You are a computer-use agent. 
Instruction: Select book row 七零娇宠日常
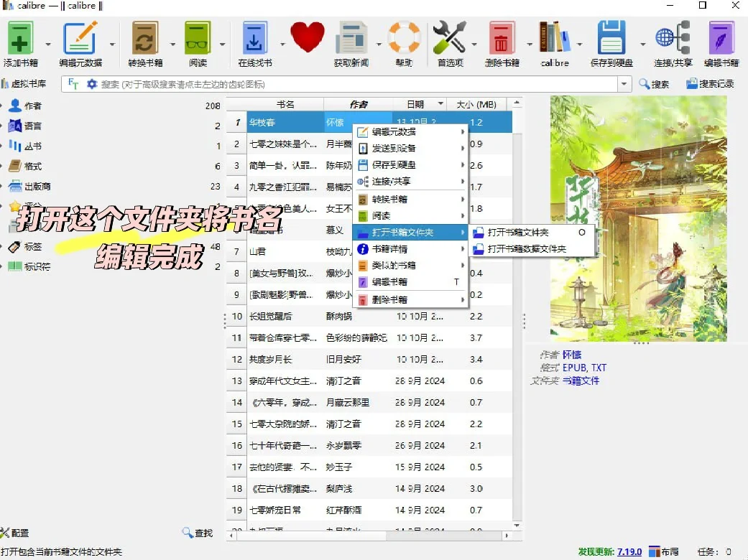[369, 510]
